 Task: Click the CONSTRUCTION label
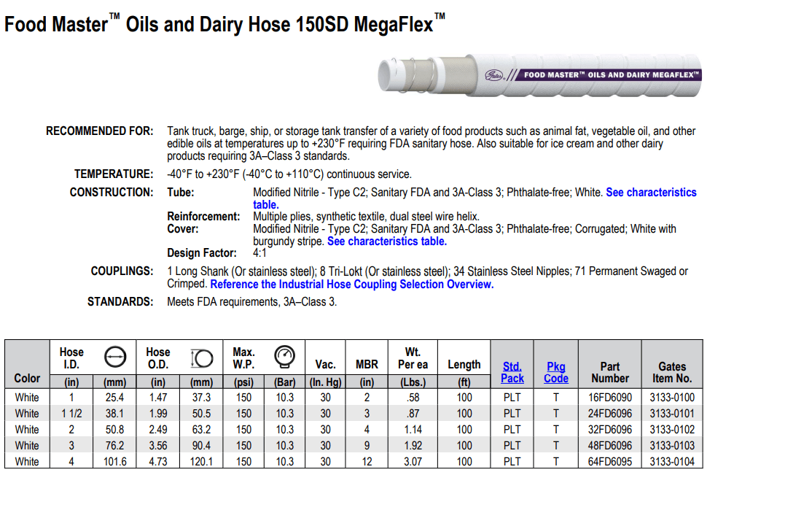point(112,192)
